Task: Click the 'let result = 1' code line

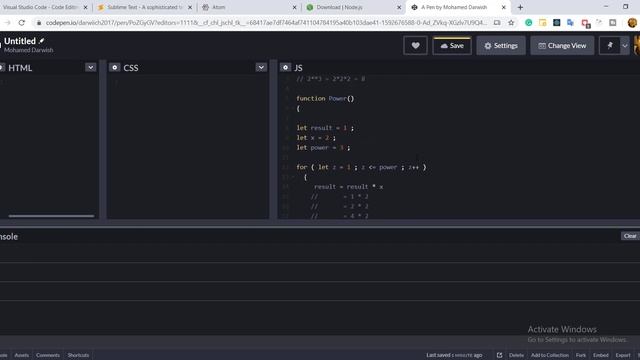Action: coord(325,128)
